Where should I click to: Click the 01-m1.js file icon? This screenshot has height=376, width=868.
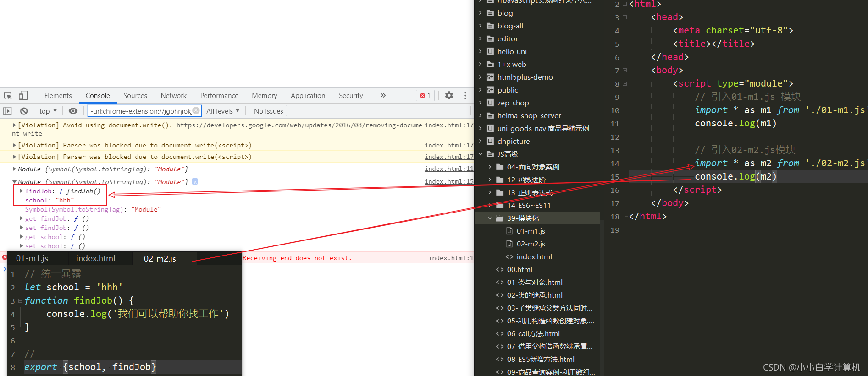(509, 231)
